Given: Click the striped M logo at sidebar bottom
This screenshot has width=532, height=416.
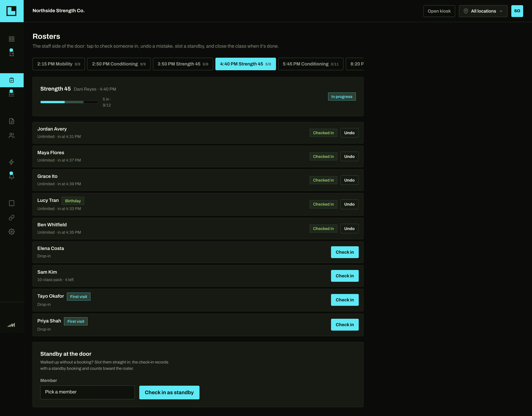Looking at the screenshot, I should [x=11, y=325].
